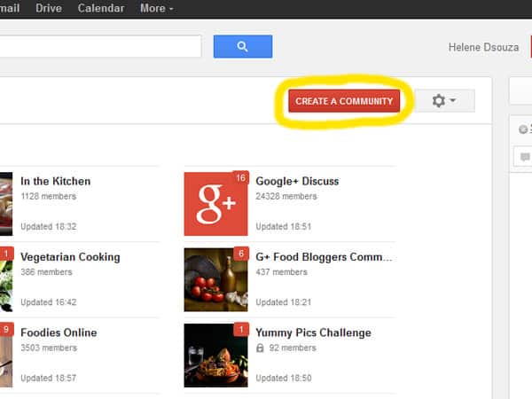
Task: Open the Yummy Pics Challenge title
Action: click(313, 332)
